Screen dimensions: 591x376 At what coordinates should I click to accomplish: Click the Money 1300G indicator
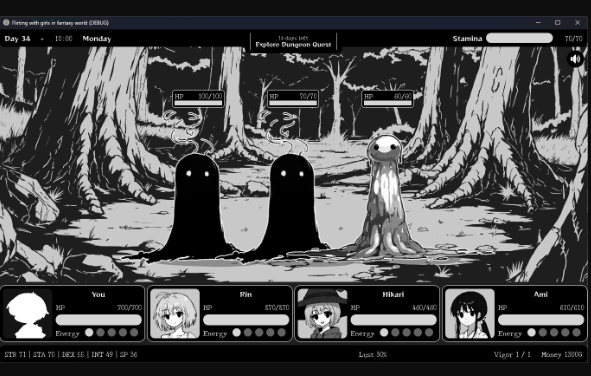point(562,355)
